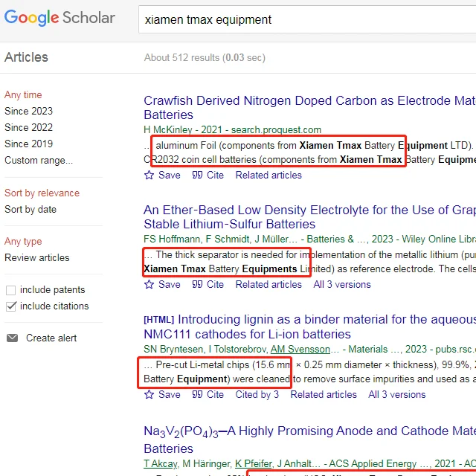Click the quote Cite icon under Crawfish result
The width and height of the screenshot is (476, 476).
tap(197, 176)
